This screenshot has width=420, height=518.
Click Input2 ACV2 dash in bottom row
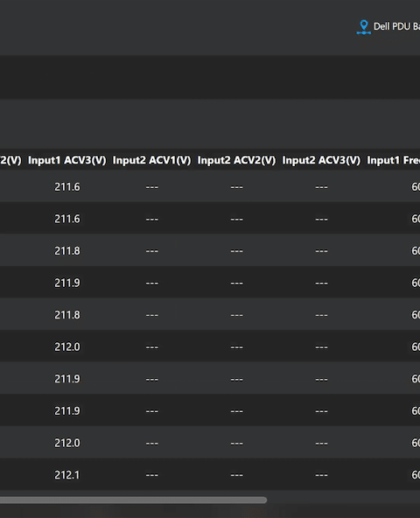tap(236, 475)
